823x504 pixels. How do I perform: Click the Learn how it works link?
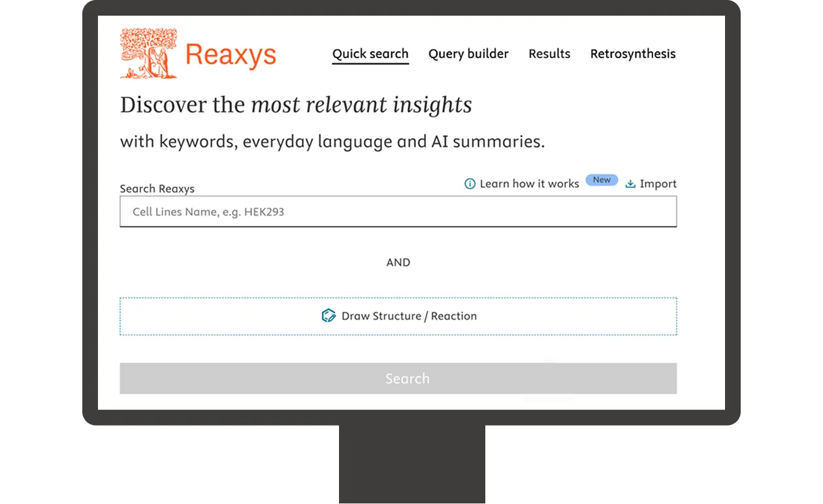(x=529, y=183)
